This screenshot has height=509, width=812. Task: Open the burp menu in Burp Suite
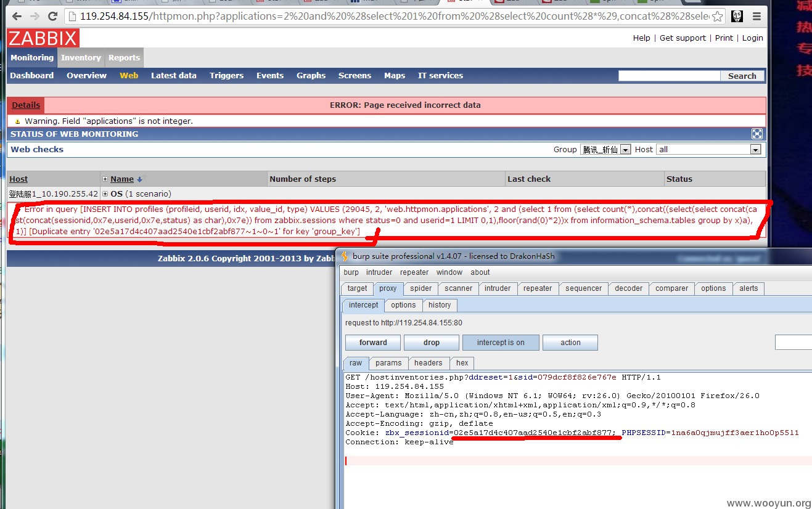(x=351, y=272)
